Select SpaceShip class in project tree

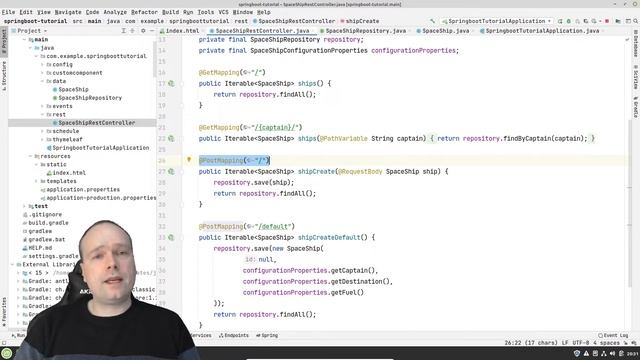(x=70, y=89)
